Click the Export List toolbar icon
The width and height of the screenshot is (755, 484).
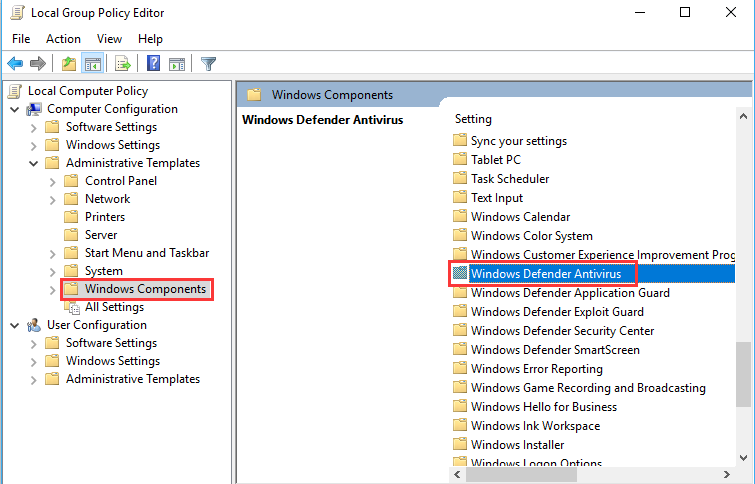tap(123, 63)
